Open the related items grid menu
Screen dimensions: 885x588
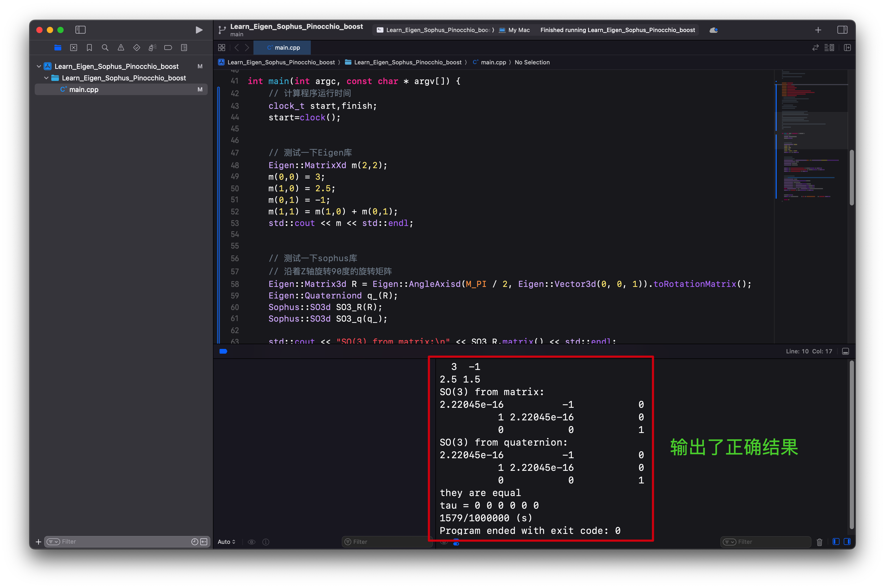tap(222, 48)
